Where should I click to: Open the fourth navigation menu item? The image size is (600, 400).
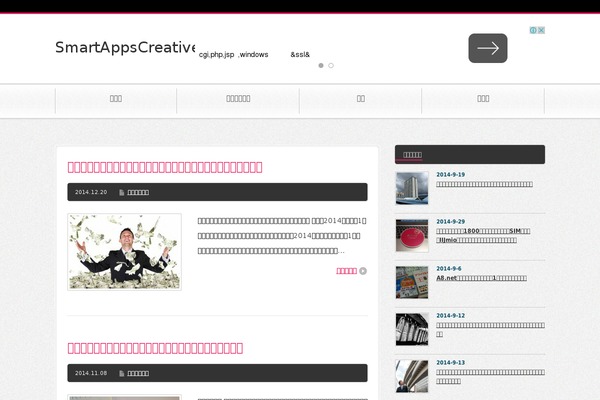click(483, 99)
